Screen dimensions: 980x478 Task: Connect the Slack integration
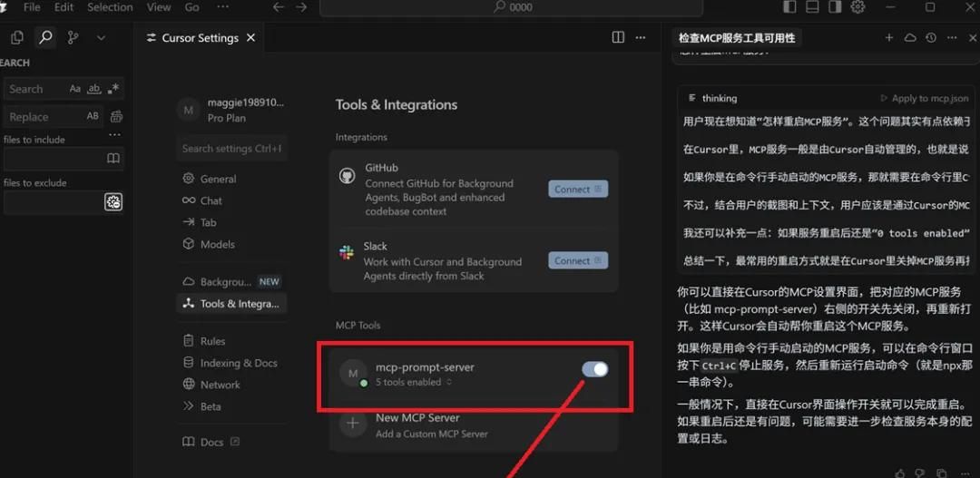tap(578, 260)
